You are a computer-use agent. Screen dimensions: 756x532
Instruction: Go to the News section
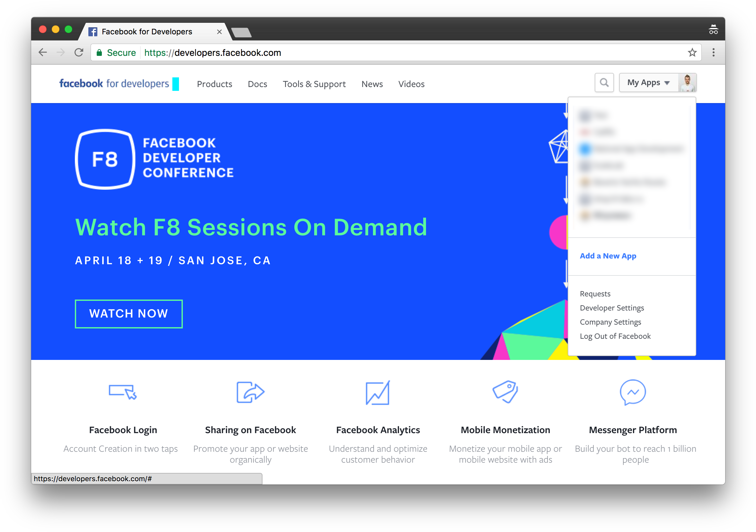[372, 84]
